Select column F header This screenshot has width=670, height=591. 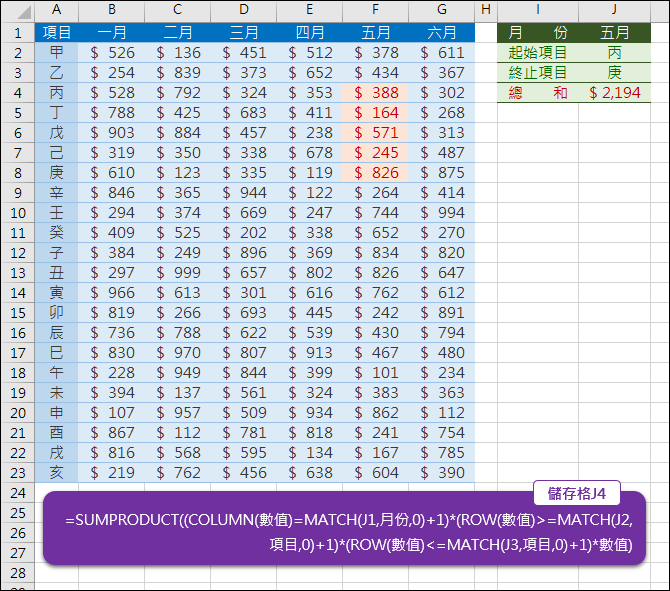[375, 10]
